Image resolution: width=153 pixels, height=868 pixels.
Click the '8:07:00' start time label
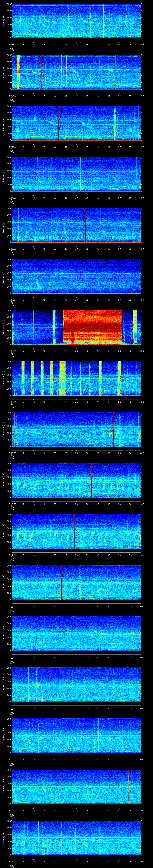tap(12, 351)
